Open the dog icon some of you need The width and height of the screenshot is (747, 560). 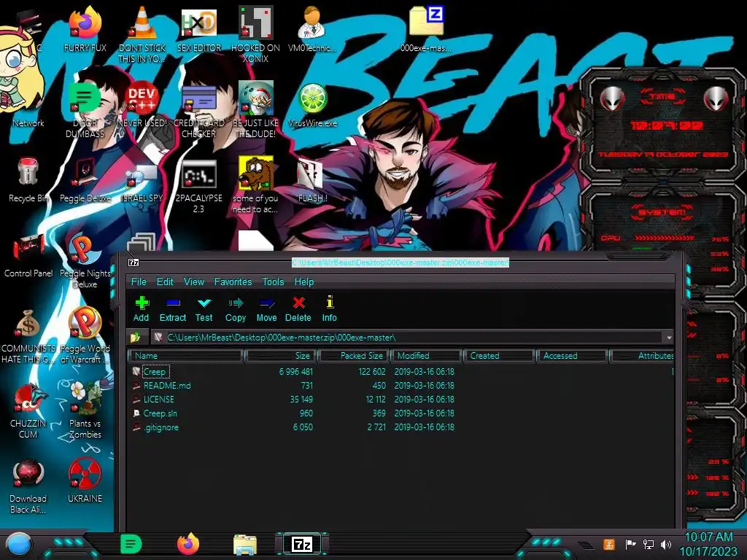tap(256, 184)
